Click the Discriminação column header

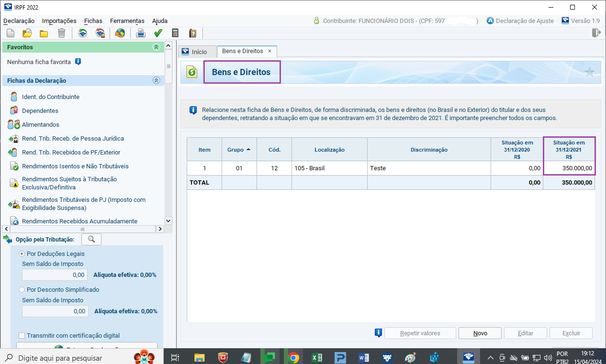point(429,150)
